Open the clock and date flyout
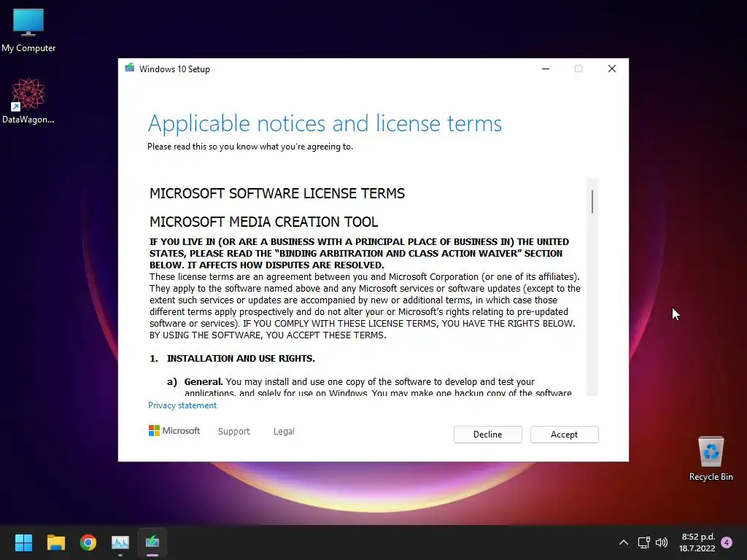The width and height of the screenshot is (747, 560). pyautogui.click(x=697, y=542)
